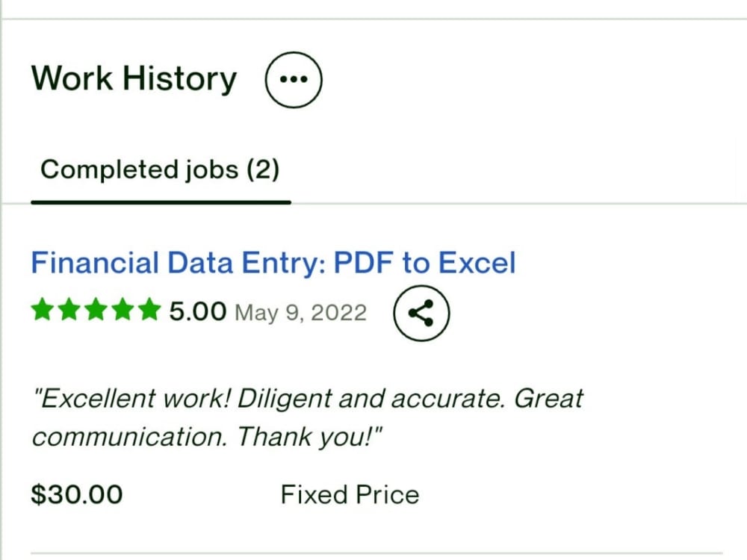Click the $30.00 earnings amount
747x560 pixels.
click(77, 494)
